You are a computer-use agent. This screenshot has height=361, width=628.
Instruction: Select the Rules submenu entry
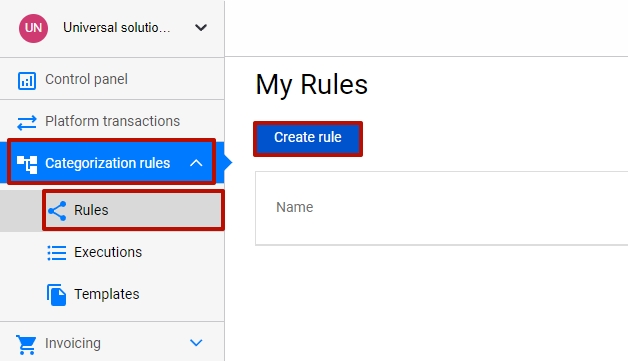[133, 210]
